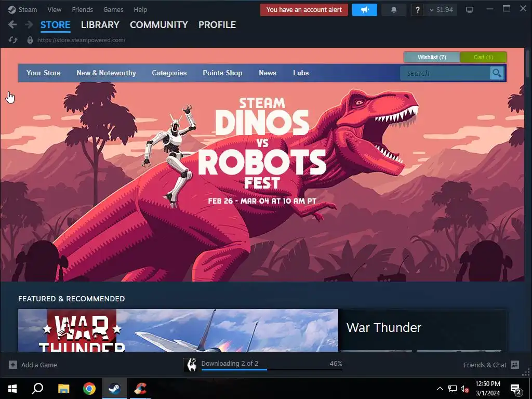Click the taskbar clock showing 12:50 PM
The height and width of the screenshot is (399, 532).
click(x=487, y=389)
